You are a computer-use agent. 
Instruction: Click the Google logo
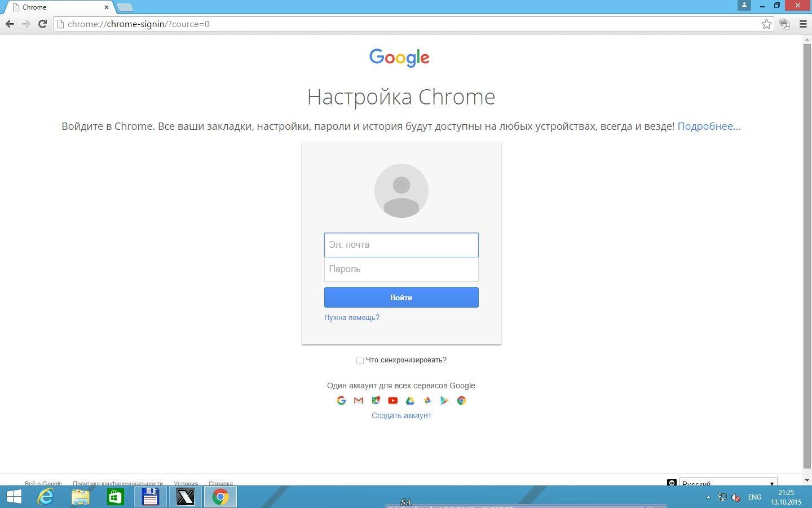(400, 58)
